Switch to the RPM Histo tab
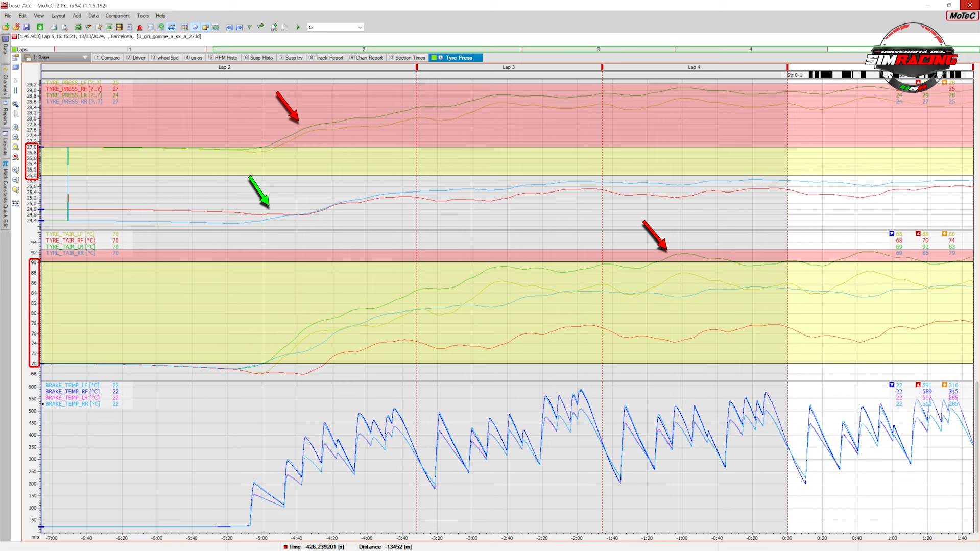This screenshot has width=980, height=551. tap(223, 58)
